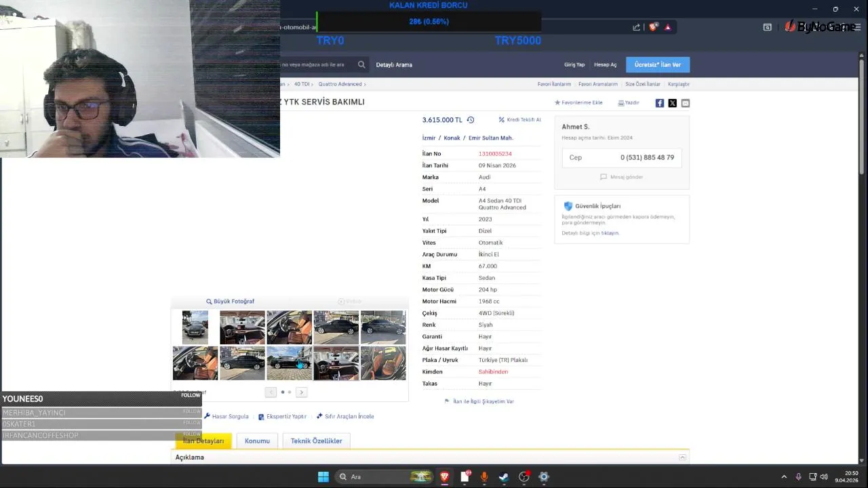
Task: Click 40 TDI breadcrumb link
Action: 302,84
